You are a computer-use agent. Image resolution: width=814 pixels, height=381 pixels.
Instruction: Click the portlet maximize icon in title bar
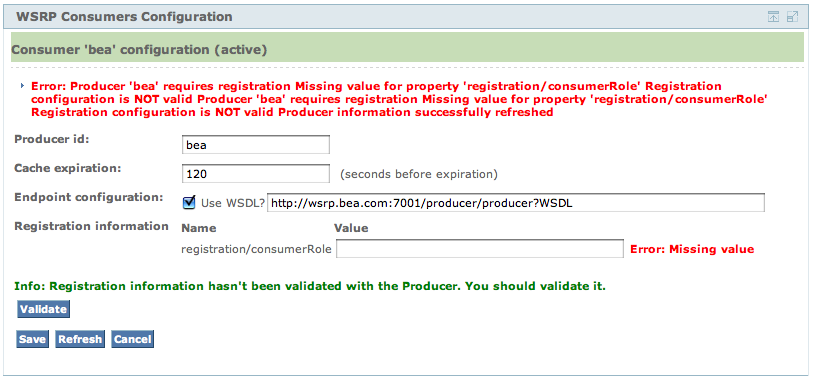[792, 17]
